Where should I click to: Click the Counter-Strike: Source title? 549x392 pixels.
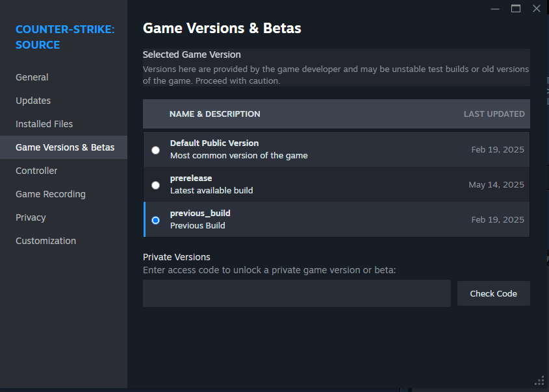pos(65,37)
